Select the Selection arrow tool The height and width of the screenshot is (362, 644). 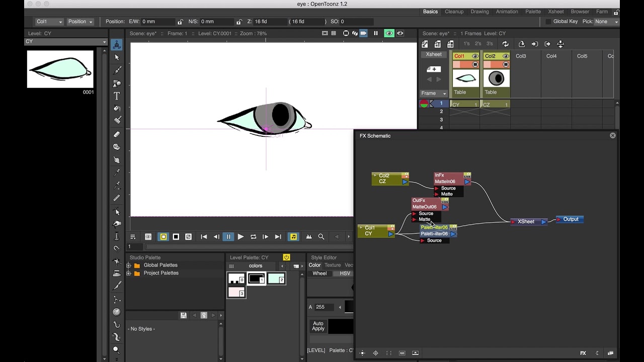pos(117,57)
